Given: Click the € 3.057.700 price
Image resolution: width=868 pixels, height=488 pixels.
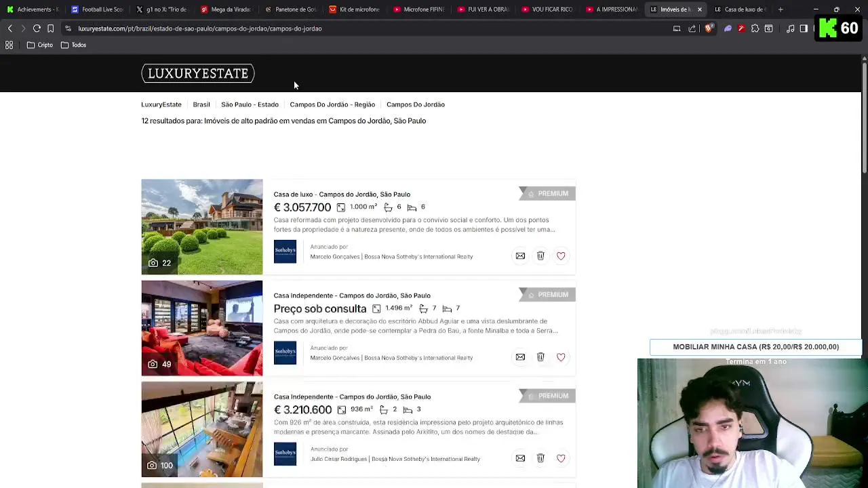Looking at the screenshot, I should (x=302, y=207).
